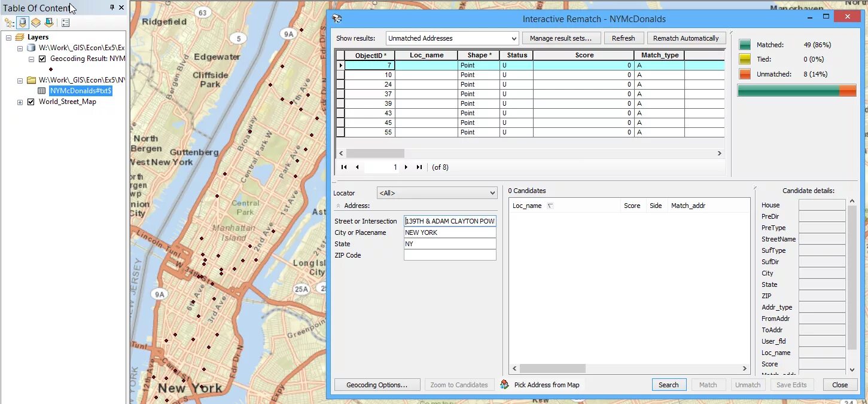Open Geocoding Options dialog

(x=377, y=385)
